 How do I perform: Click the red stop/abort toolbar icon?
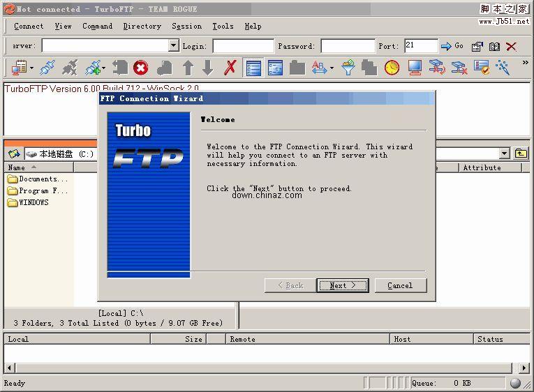click(x=141, y=68)
